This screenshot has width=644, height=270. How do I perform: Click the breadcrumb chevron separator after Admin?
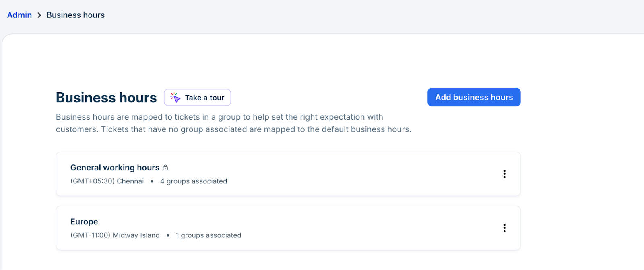39,15
